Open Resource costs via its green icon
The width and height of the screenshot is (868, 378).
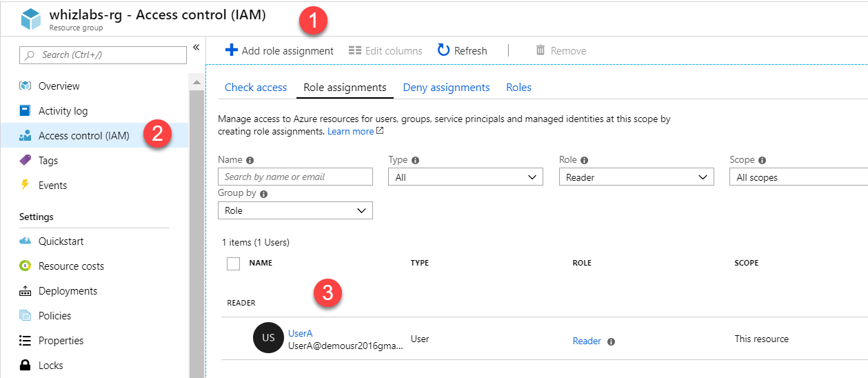(x=26, y=266)
